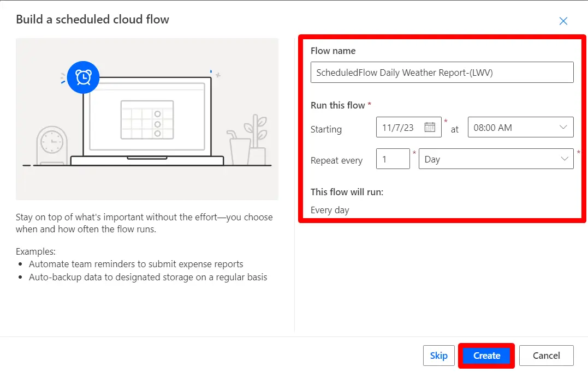The width and height of the screenshot is (588, 373).
Task: Click the 'Examples:' text
Action: tap(35, 251)
